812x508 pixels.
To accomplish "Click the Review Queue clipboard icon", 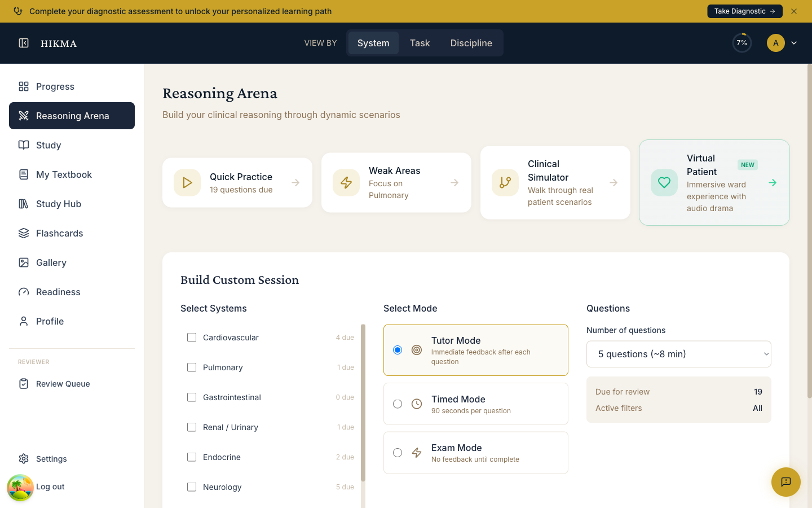I will [x=24, y=384].
